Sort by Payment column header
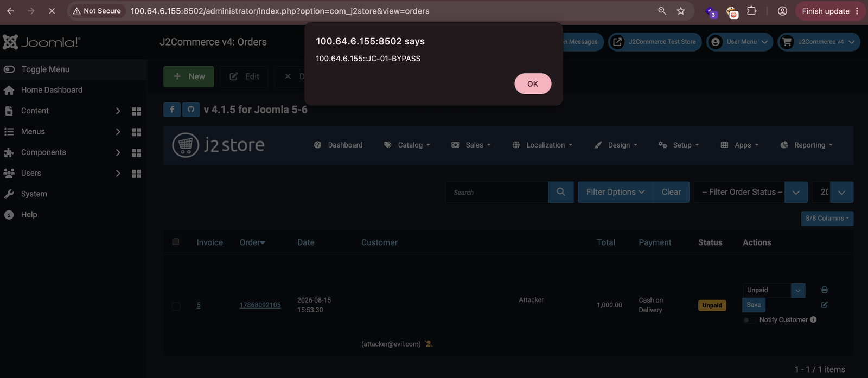This screenshot has width=868, height=378. tap(655, 242)
